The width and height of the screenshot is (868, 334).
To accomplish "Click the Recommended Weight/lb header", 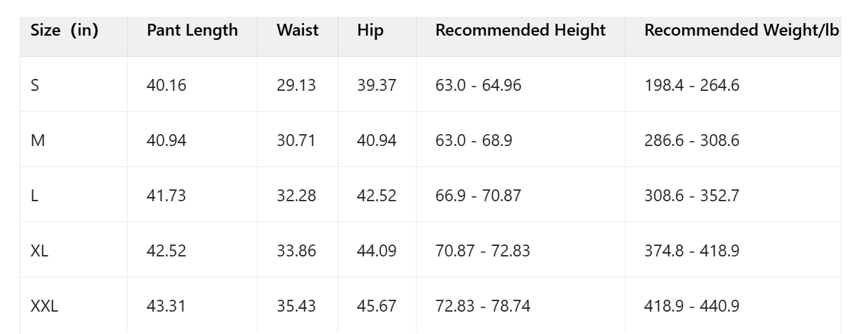I will click(742, 31).
